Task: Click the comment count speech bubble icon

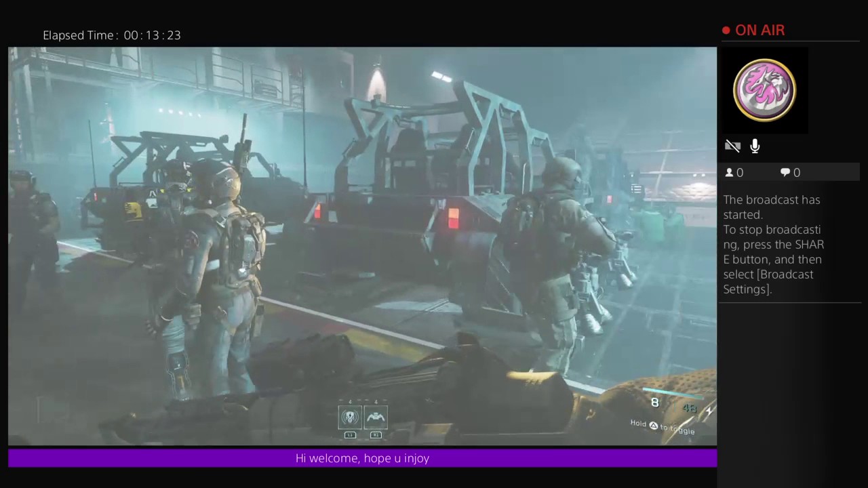Action: coord(785,173)
